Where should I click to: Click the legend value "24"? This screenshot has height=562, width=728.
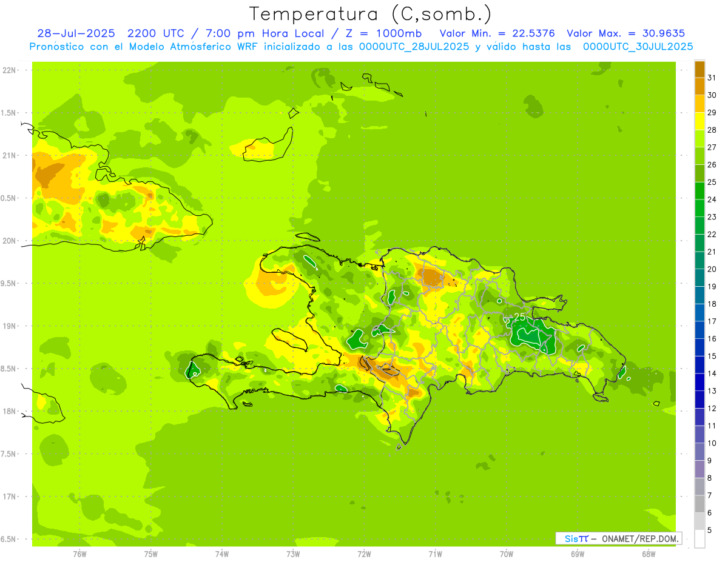coord(712,199)
